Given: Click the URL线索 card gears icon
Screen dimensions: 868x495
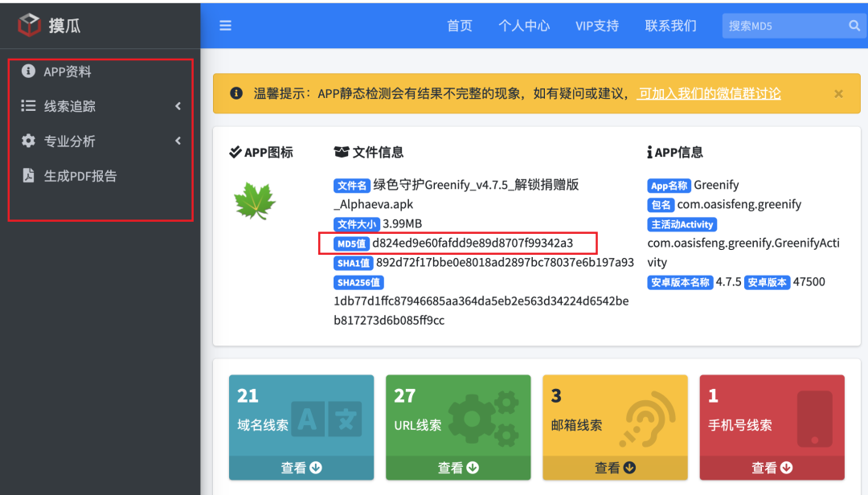Looking at the screenshot, I should (x=483, y=418).
